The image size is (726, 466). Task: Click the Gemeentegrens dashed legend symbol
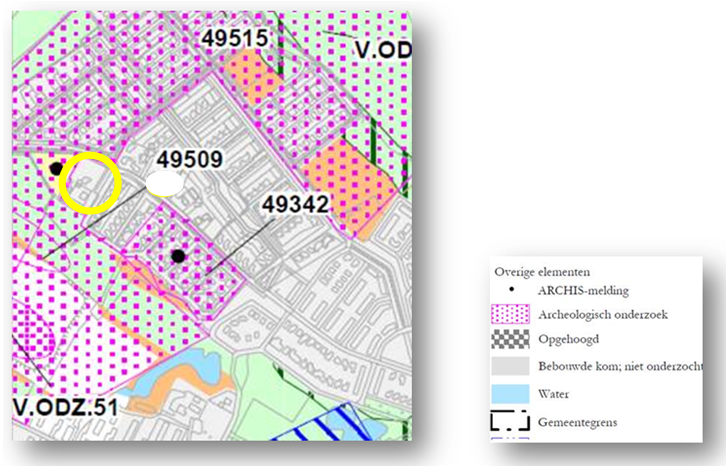tap(510, 421)
